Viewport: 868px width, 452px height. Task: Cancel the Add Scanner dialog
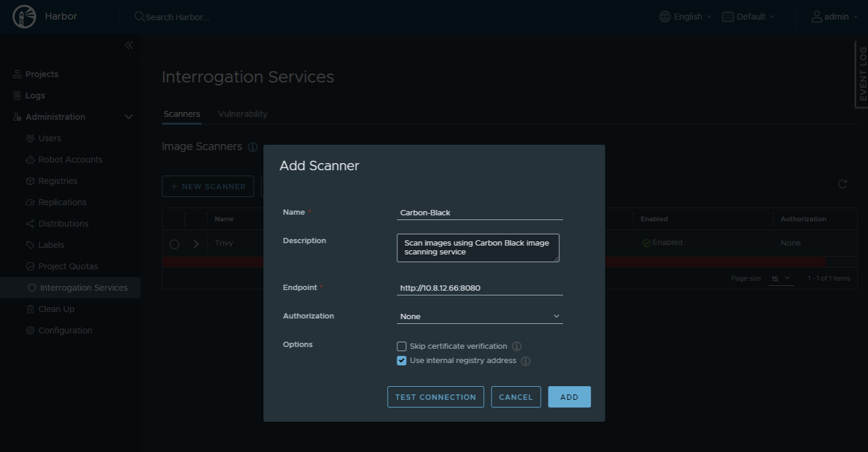click(x=516, y=397)
